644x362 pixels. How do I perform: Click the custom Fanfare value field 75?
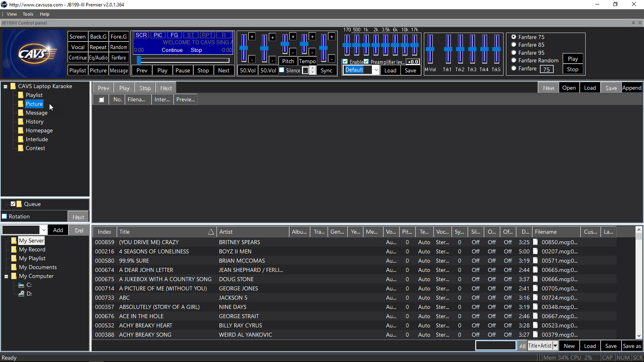pos(547,69)
